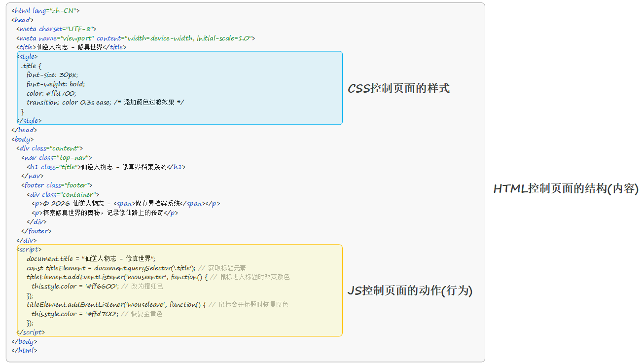Viewport: 644px width, 363px height.
Task: Click the closing </head> tag
Action: coord(24,130)
